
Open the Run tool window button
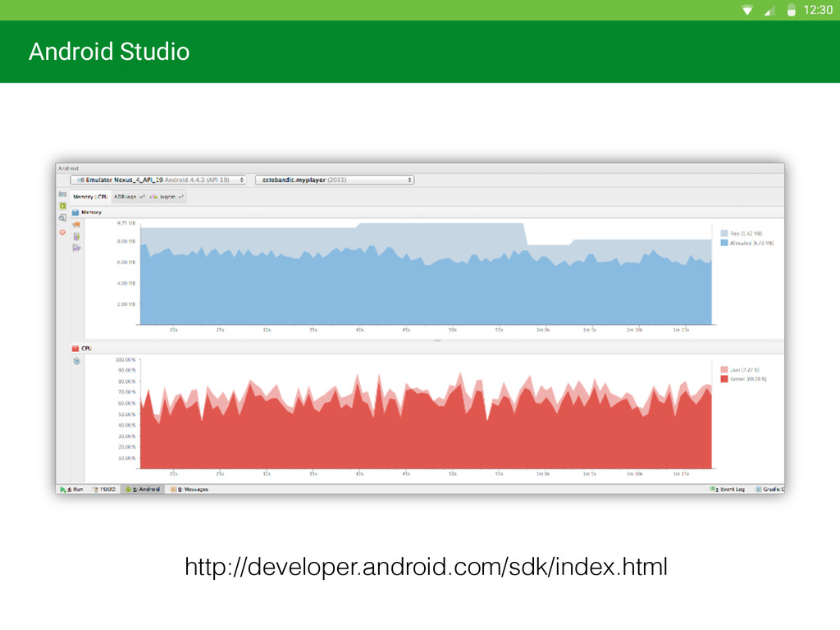point(72,489)
